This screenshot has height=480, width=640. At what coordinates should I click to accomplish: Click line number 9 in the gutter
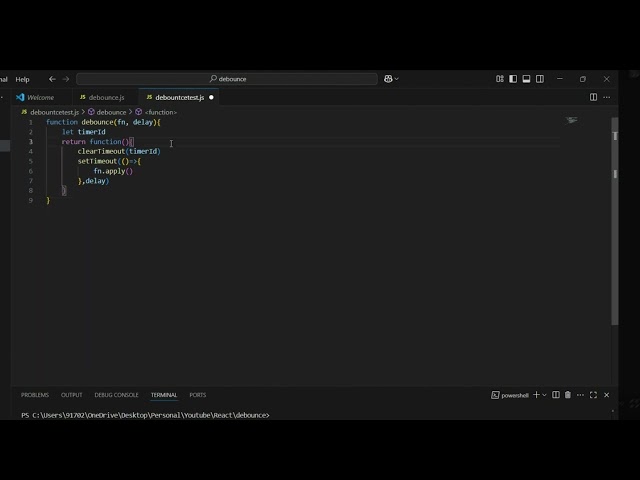point(31,200)
